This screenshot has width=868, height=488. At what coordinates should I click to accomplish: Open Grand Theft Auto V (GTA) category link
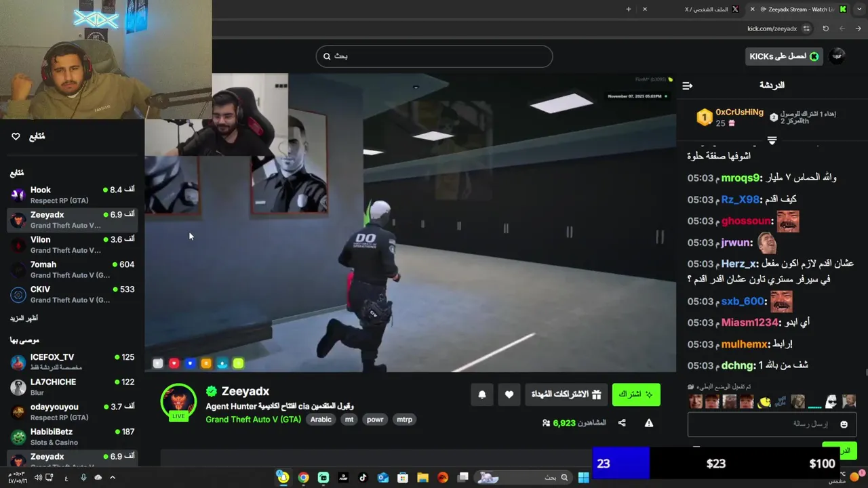click(254, 420)
